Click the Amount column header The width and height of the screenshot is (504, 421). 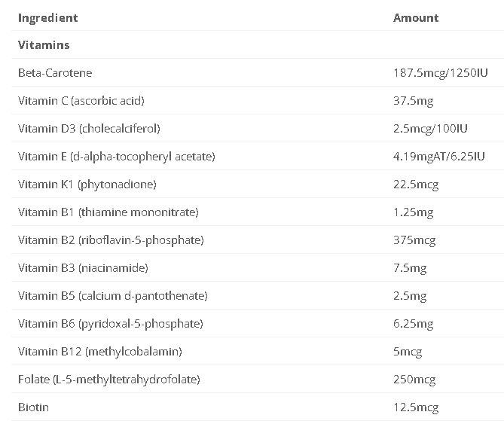pyautogui.click(x=415, y=17)
